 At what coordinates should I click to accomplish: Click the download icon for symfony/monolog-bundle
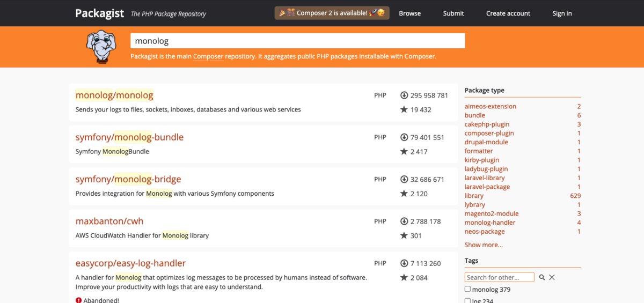[x=404, y=137]
